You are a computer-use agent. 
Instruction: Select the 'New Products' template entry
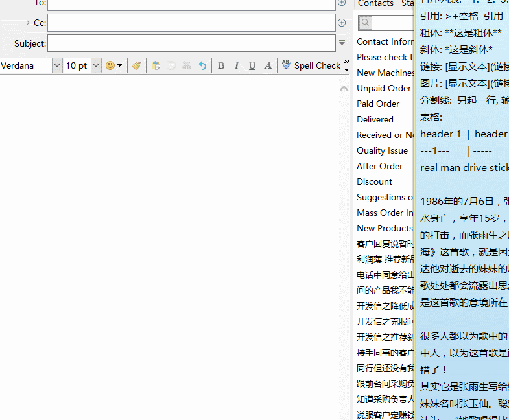[385, 229]
